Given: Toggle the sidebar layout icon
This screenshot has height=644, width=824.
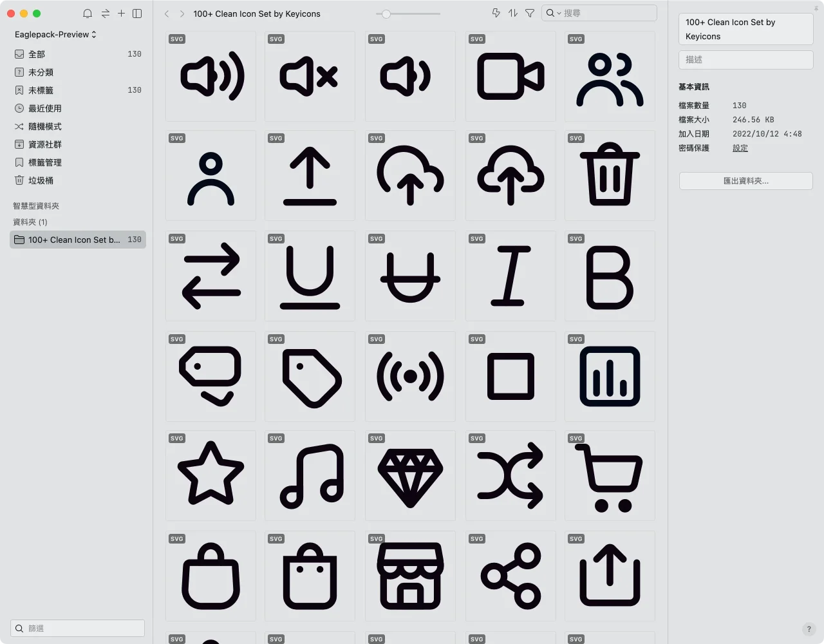Looking at the screenshot, I should click(137, 14).
